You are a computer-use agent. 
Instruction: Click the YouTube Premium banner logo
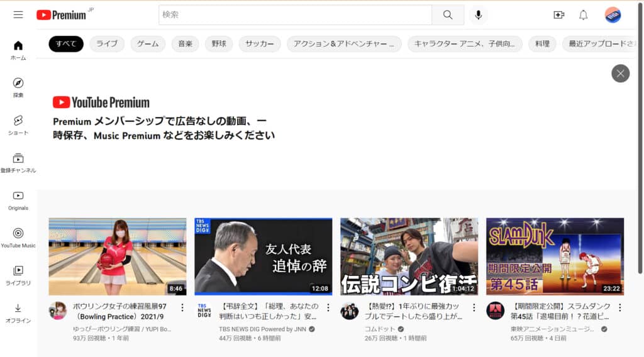point(101,102)
